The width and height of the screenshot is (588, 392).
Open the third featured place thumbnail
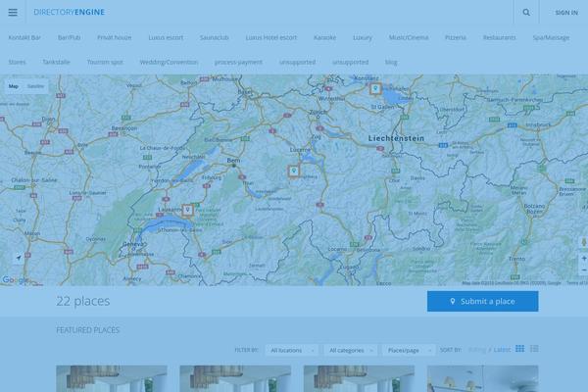(359, 379)
